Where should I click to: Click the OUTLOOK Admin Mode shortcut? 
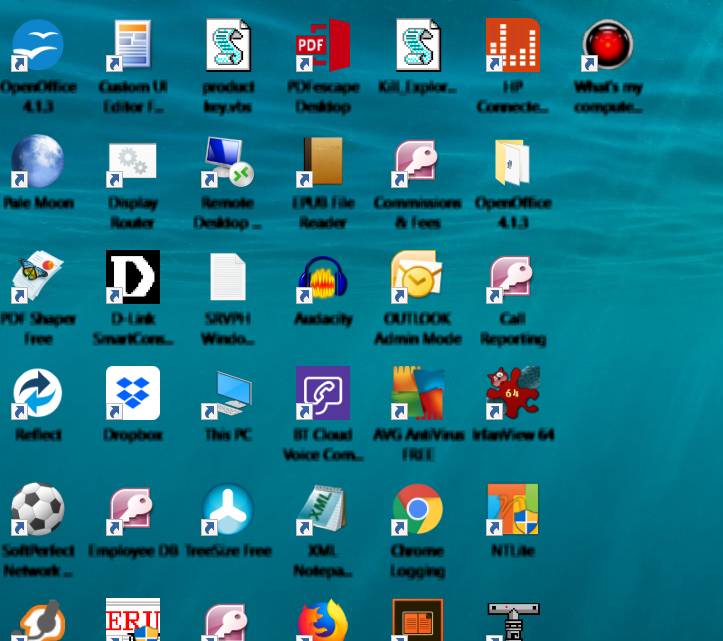coord(418,278)
